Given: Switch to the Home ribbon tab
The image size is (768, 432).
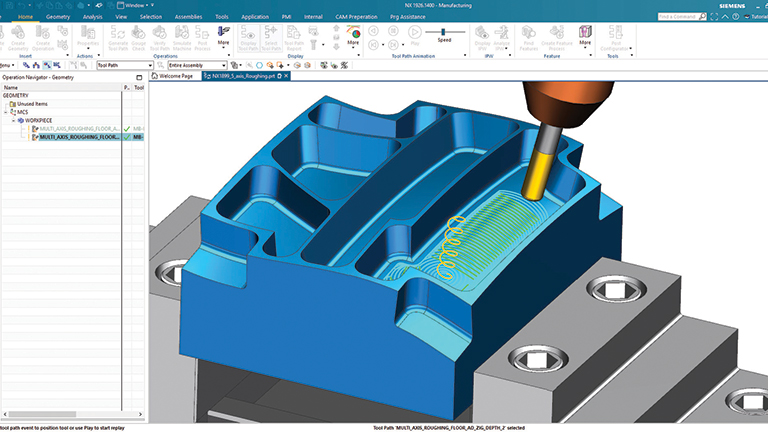Looking at the screenshot, I should (25, 17).
